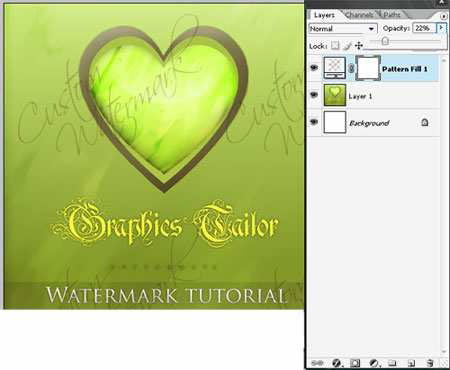
Task: Click the lock position move icon
Action: point(359,46)
